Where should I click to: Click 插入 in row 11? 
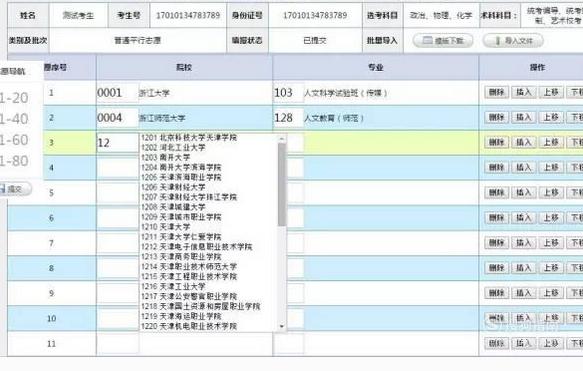[524, 343]
